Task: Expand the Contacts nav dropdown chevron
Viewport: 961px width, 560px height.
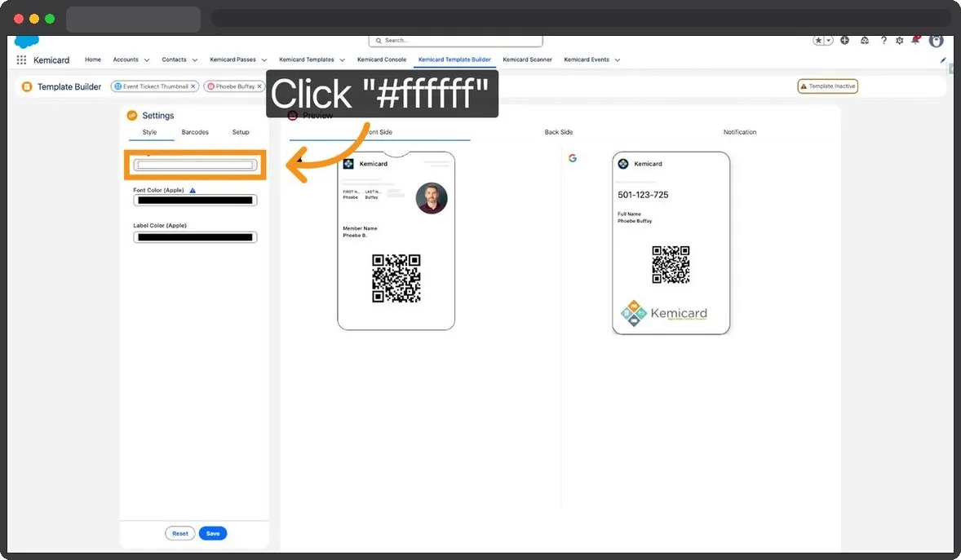Action: pyautogui.click(x=195, y=60)
